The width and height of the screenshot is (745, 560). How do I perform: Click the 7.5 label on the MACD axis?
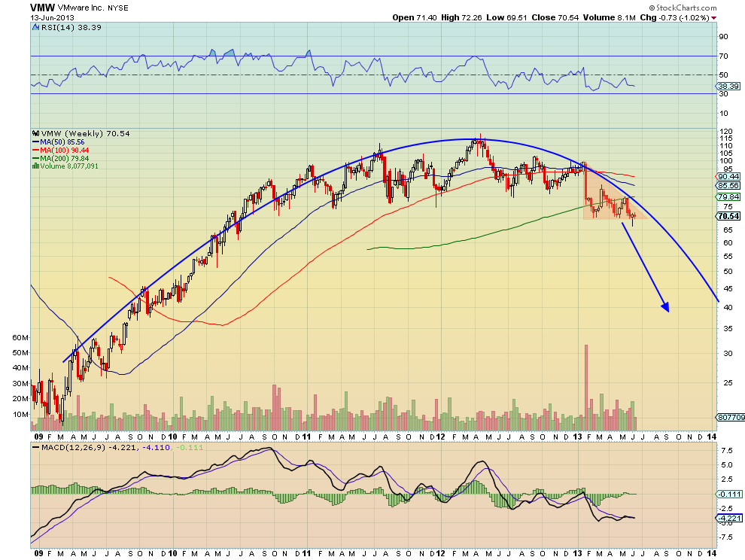pos(726,450)
